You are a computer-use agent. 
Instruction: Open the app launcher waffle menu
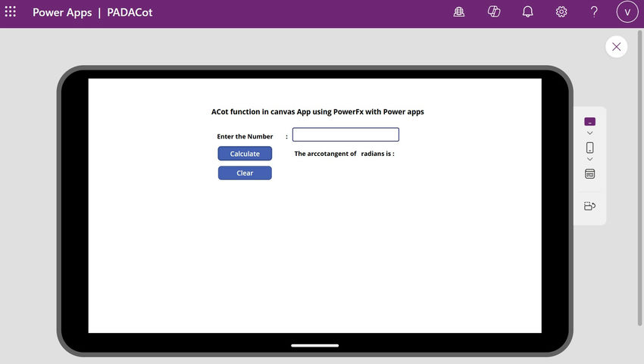pyautogui.click(x=11, y=11)
